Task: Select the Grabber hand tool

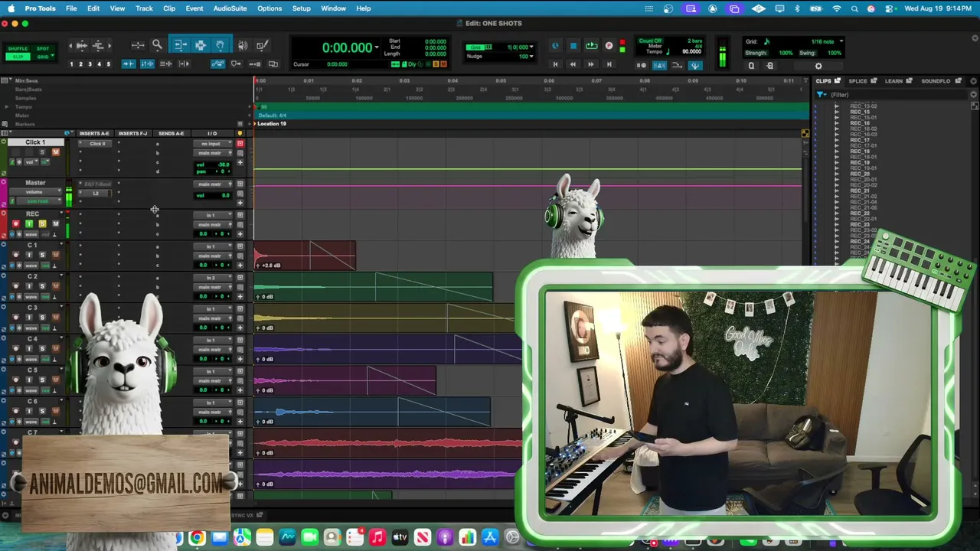Action: click(x=220, y=45)
